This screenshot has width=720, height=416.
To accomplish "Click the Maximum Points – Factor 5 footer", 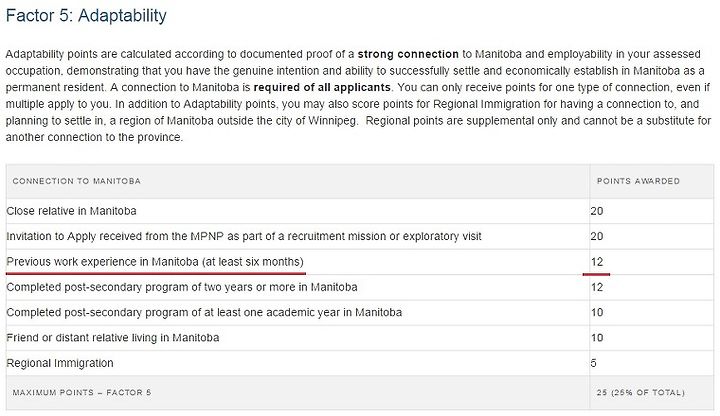I will click(82, 393).
